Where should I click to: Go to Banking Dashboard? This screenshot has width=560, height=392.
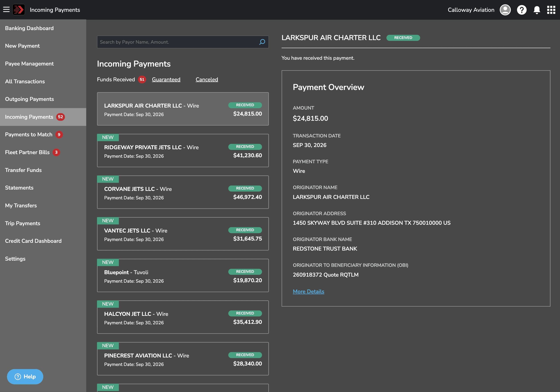(43, 28)
